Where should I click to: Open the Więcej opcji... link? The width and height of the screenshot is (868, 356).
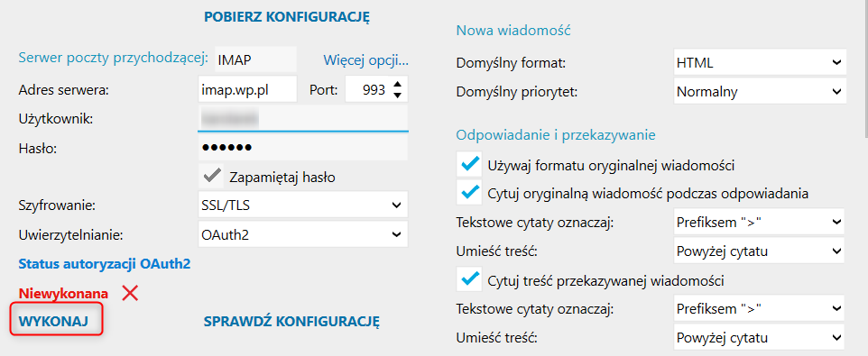tap(366, 59)
